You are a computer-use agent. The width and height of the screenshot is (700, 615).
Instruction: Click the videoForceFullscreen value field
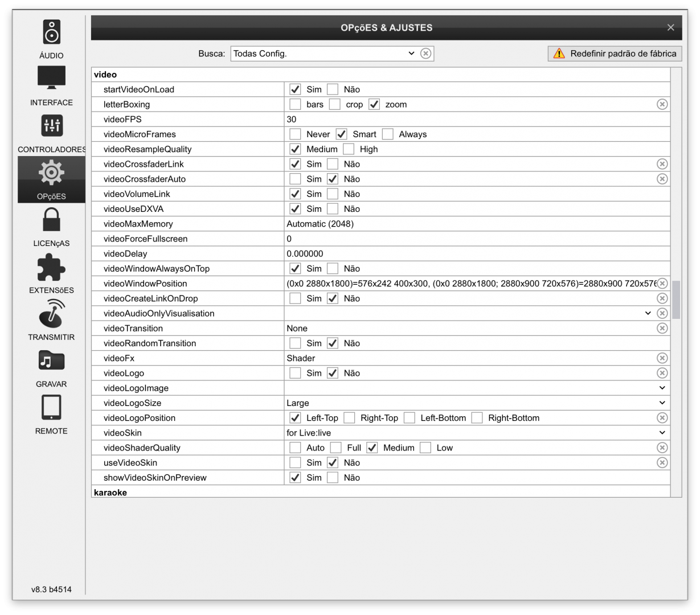pos(477,239)
